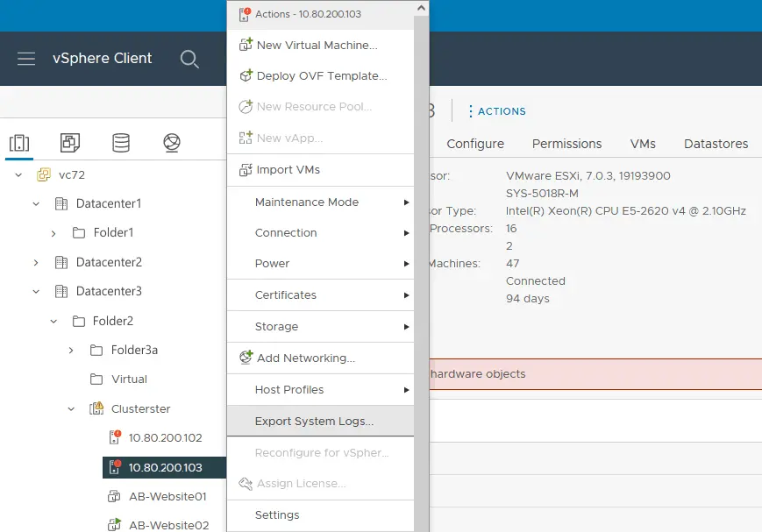Switch to Hosts and Clusters inventory view
Viewport: 762px width, 532px height.
(19, 143)
